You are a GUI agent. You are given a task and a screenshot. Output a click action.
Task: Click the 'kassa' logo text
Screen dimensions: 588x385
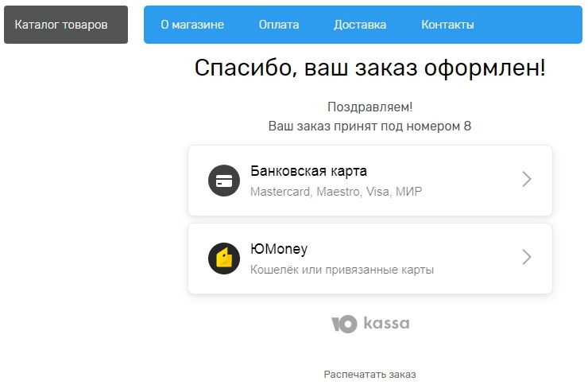386,324
